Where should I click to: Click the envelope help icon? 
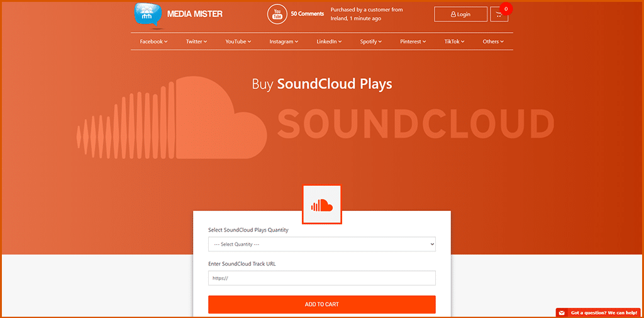click(x=562, y=313)
